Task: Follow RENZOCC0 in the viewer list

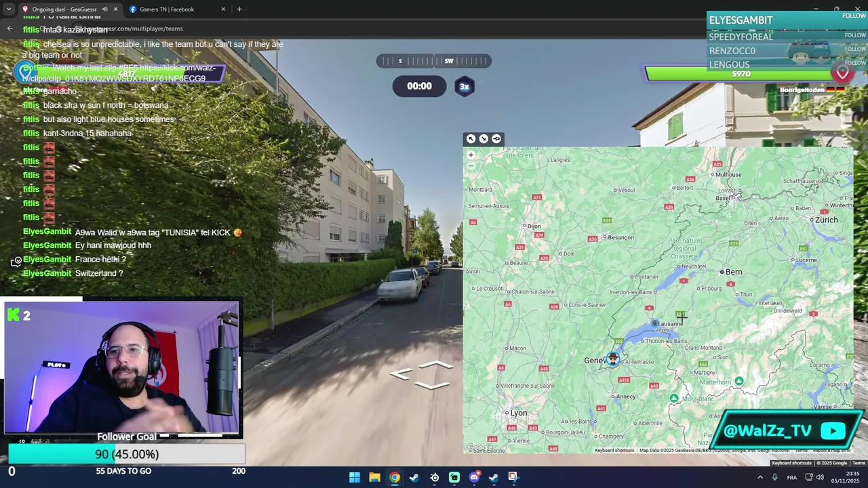Action: tap(855, 49)
